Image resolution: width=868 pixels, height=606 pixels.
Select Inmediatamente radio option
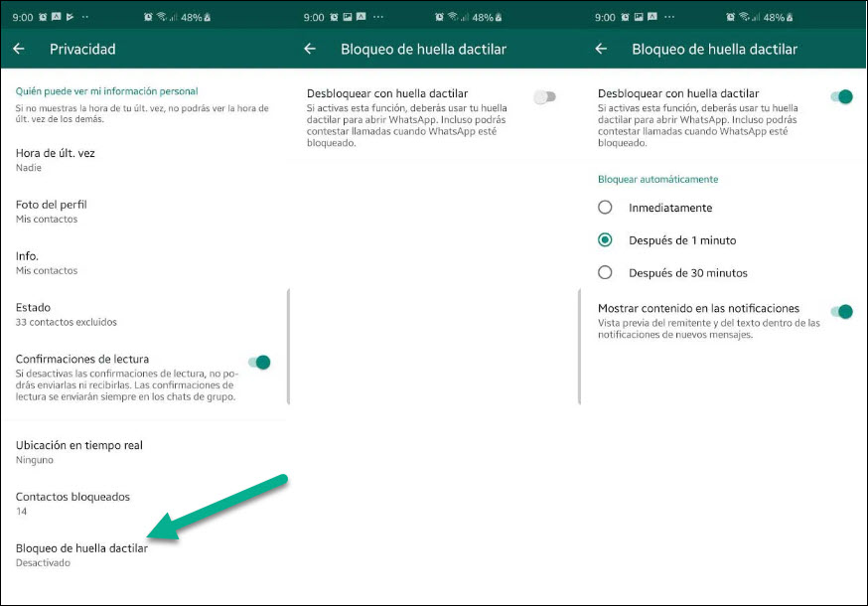605,208
